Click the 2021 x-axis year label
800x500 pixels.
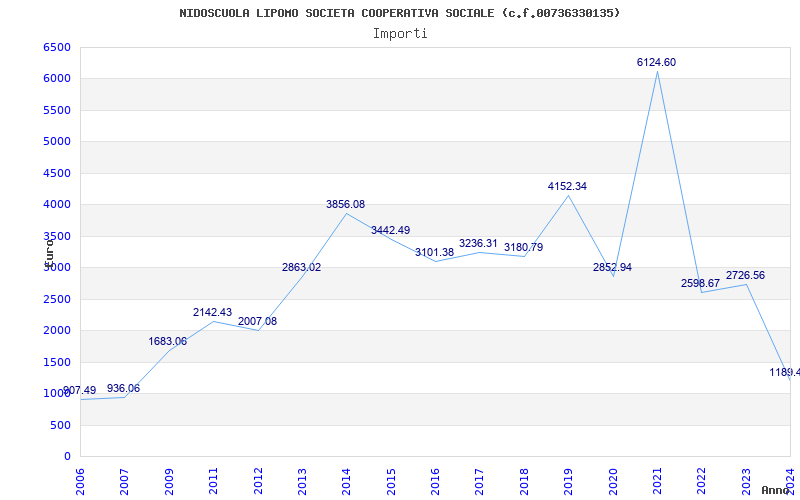[x=657, y=482]
